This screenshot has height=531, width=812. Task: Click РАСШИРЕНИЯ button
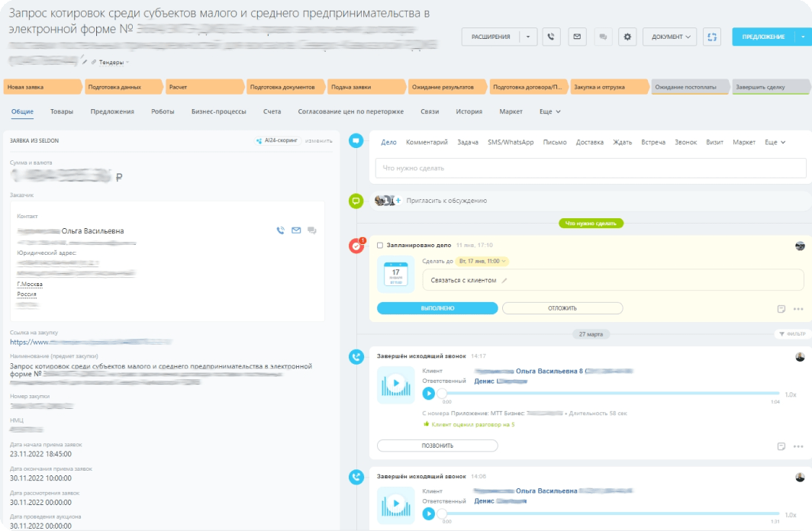[x=491, y=37]
